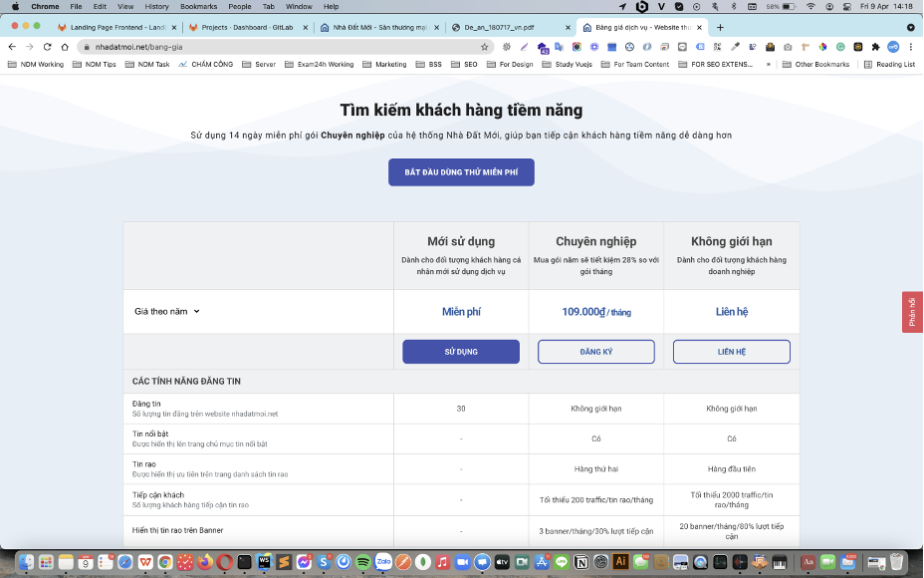Open Skype from the Dock

point(324,562)
